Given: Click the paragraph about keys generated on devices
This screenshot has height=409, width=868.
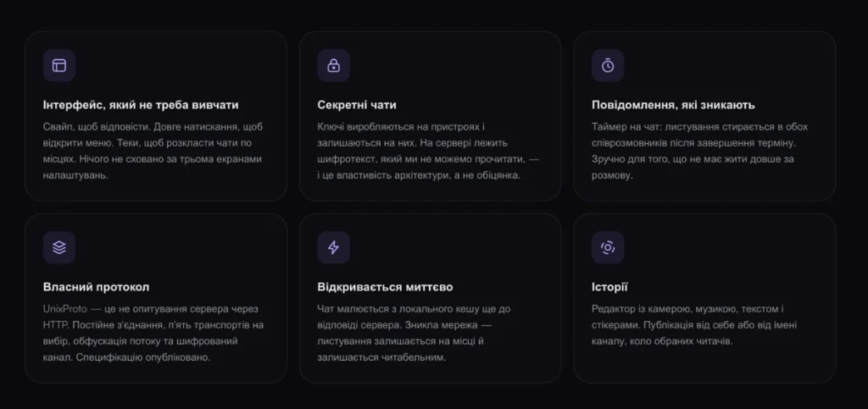Looking at the screenshot, I should [x=428, y=151].
